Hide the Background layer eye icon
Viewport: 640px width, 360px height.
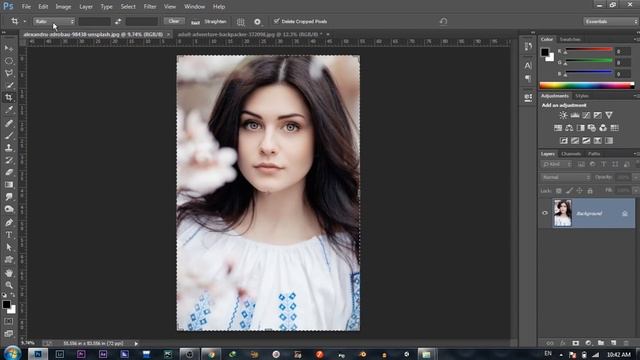point(544,213)
